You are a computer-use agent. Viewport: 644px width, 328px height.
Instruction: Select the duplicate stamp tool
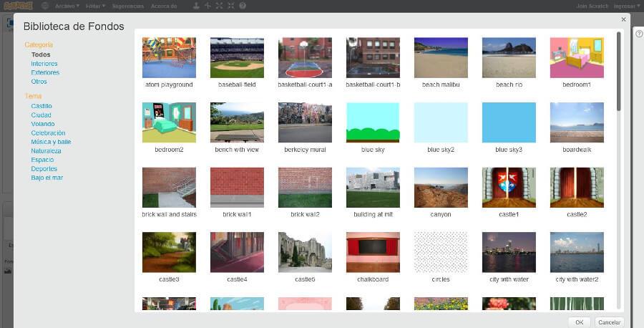click(x=196, y=6)
